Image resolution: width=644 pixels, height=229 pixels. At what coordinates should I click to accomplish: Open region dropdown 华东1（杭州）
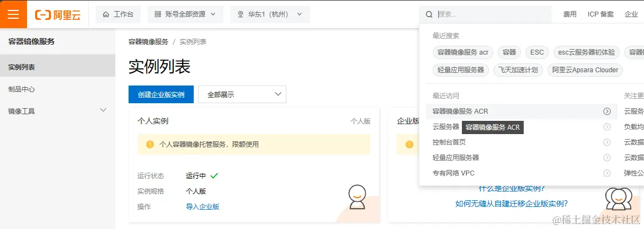point(270,14)
